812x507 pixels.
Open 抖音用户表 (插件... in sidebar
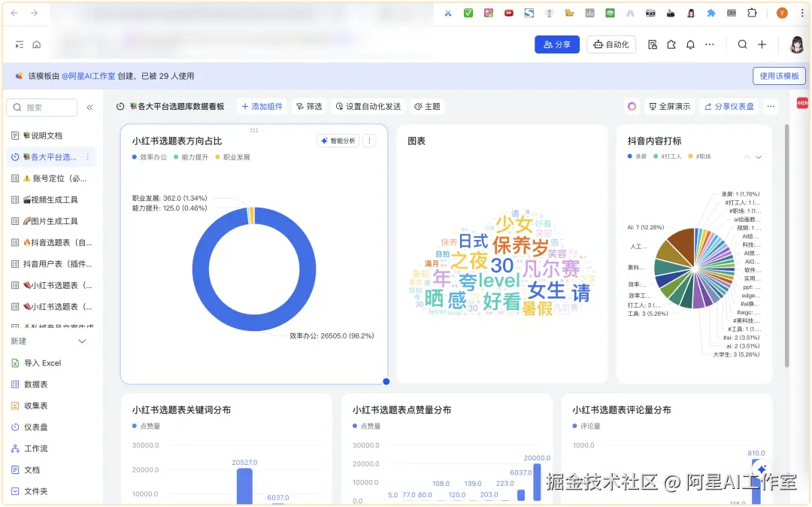point(51,264)
